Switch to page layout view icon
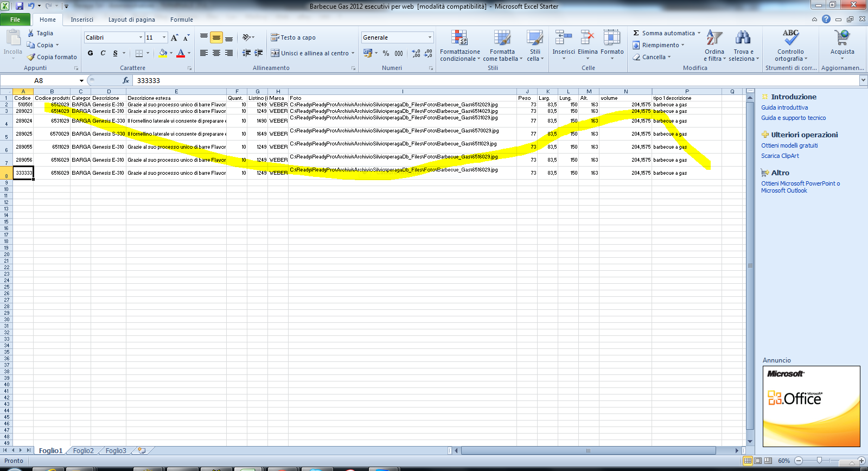This screenshot has width=868, height=471. click(x=758, y=461)
